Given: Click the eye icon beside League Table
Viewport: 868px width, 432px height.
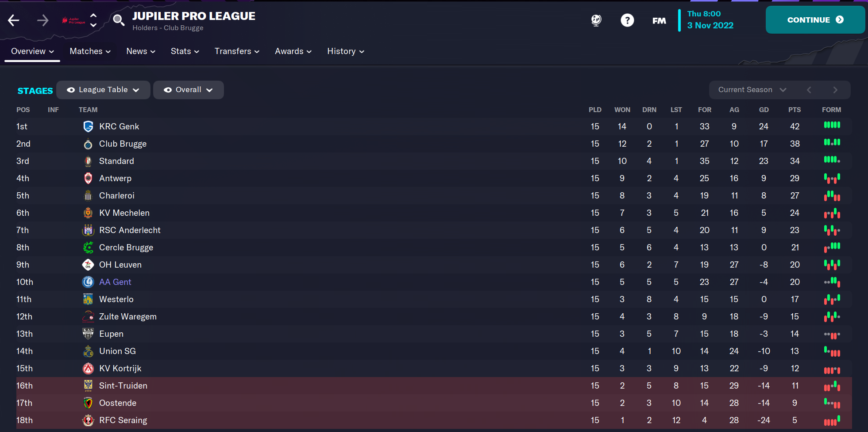Looking at the screenshot, I should pyautogui.click(x=71, y=90).
